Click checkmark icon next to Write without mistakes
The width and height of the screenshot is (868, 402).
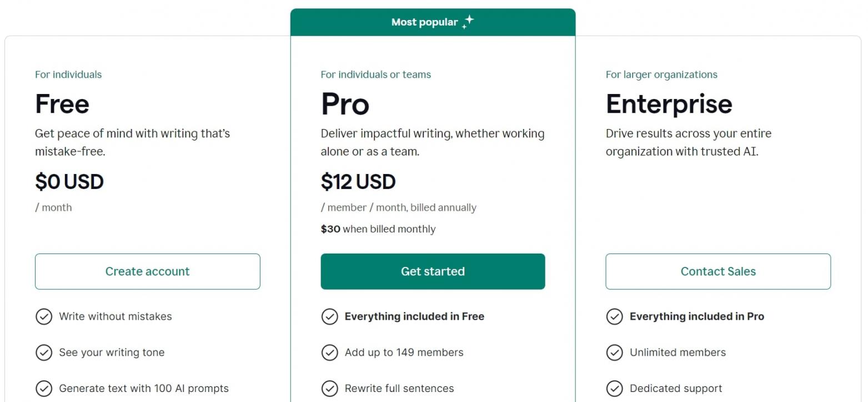(x=44, y=316)
